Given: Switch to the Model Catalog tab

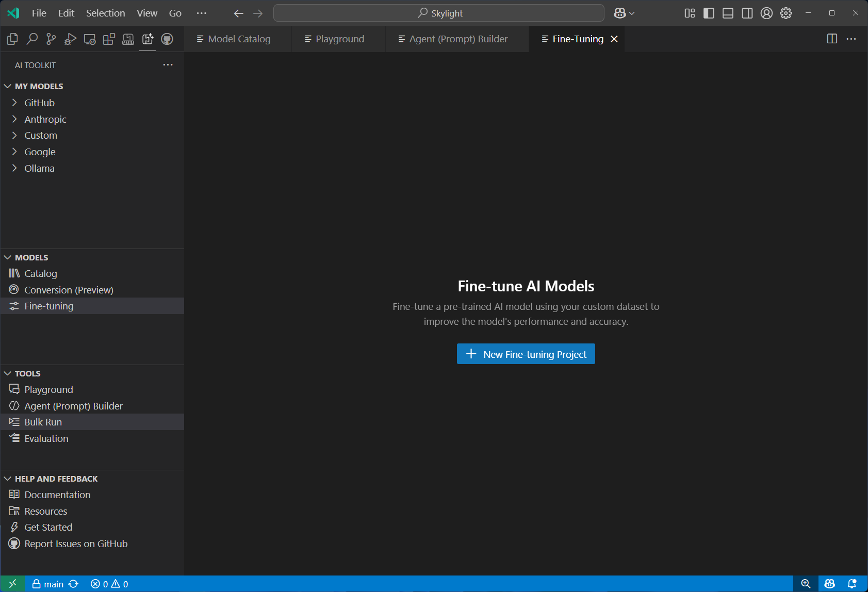Looking at the screenshot, I should [238, 39].
